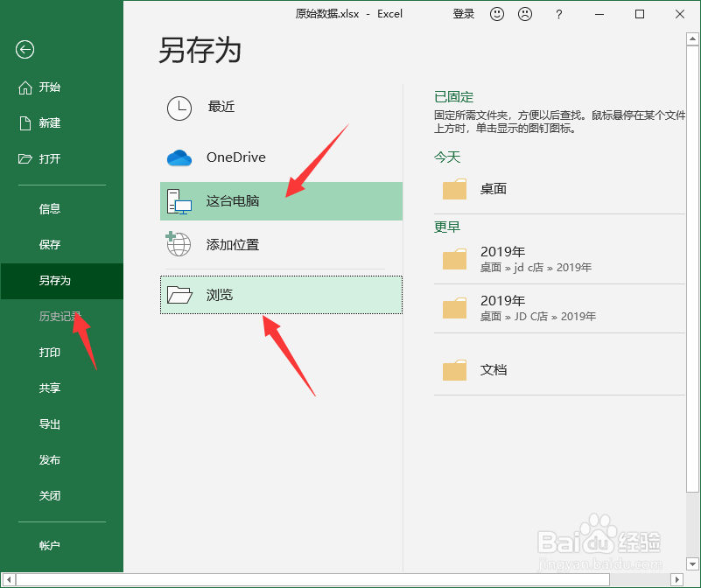Viewport: 701px width, 588px height.
Task: Choose the 添加位置 text label
Action: pos(233,245)
